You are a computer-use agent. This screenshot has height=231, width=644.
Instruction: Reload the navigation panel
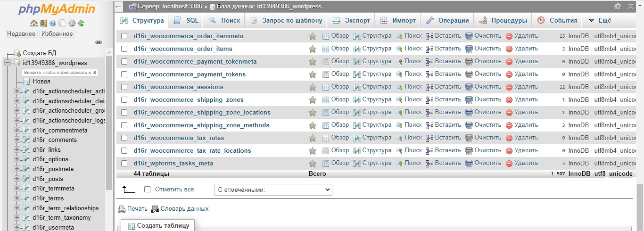(81, 23)
